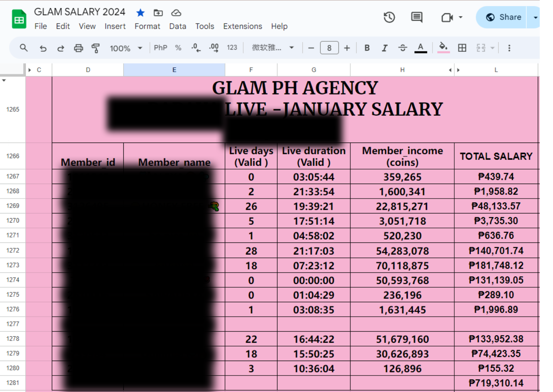The width and height of the screenshot is (553, 392).
Task: Increase decimal places
Action: click(214, 48)
